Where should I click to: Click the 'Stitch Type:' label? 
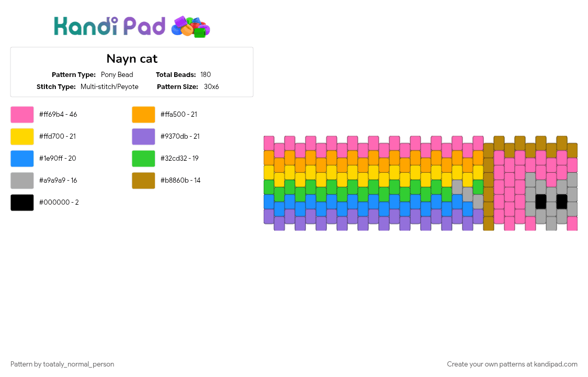click(56, 87)
